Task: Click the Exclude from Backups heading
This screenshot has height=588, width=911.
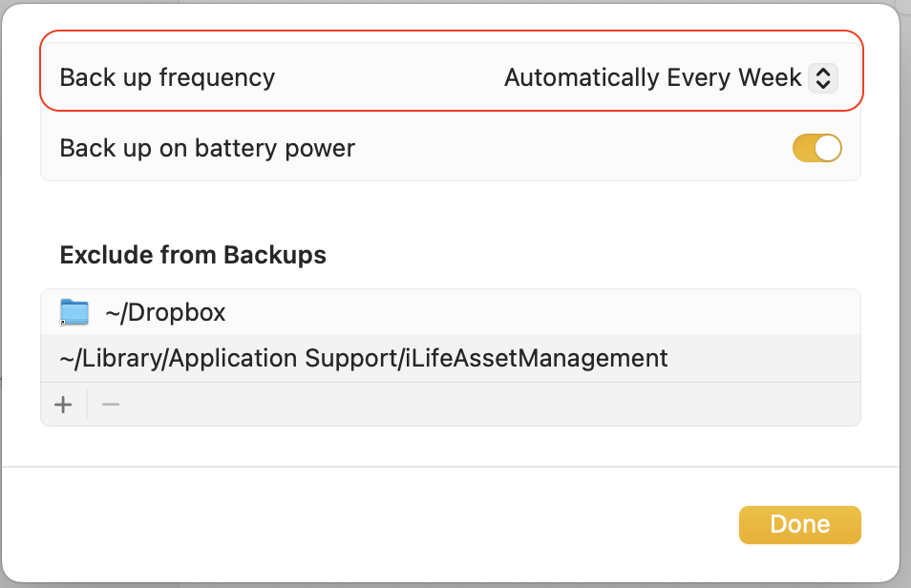Action: 193,255
